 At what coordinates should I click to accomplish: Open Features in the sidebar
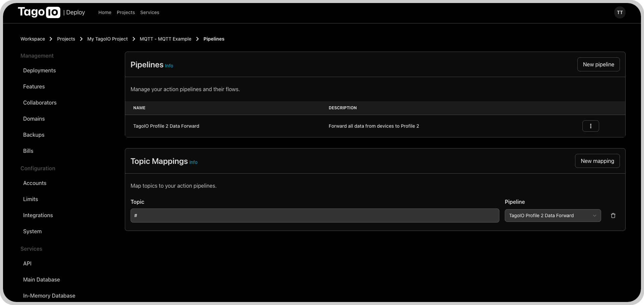tap(34, 86)
